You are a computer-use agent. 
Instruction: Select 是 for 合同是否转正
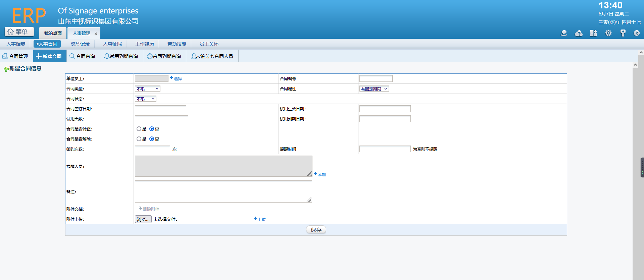[139, 129]
